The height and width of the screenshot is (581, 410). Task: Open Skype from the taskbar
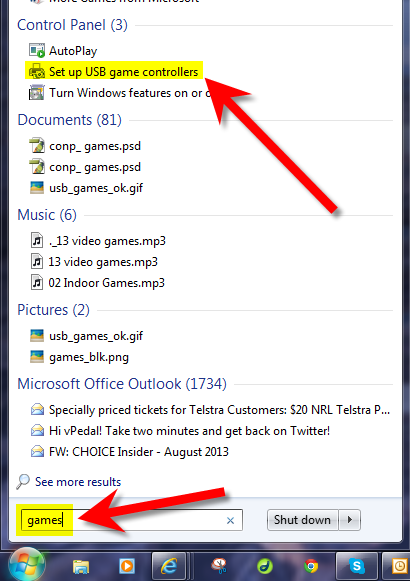coord(357,566)
